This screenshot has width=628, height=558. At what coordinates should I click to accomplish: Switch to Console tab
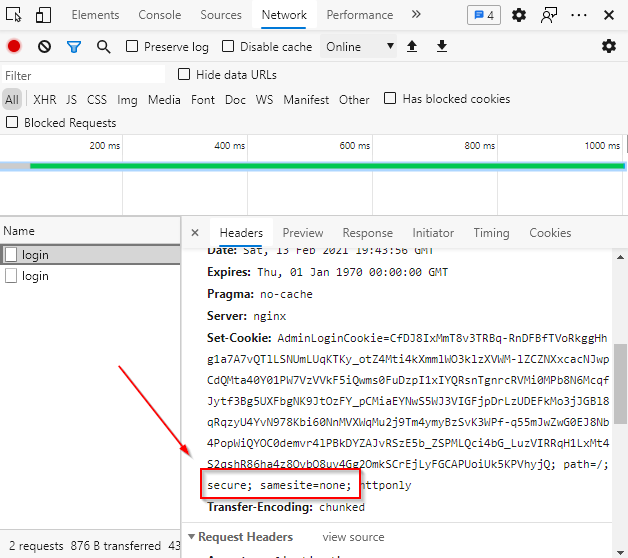[160, 15]
